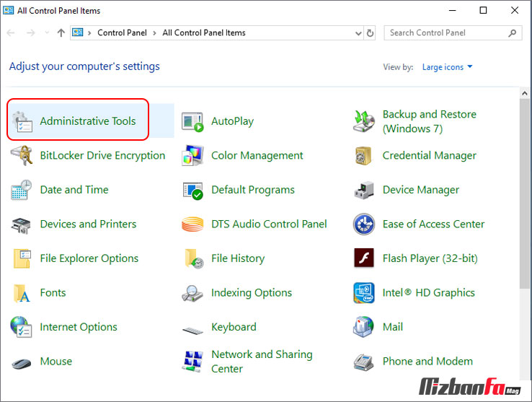532x402 pixels.
Task: Go up one level with Up arrow
Action: pyautogui.click(x=61, y=32)
